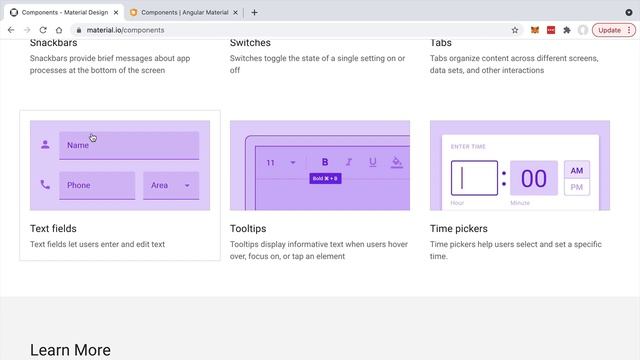Click the Bold shortcut tooltip label
Screen dimensions: 640x360
325,178
